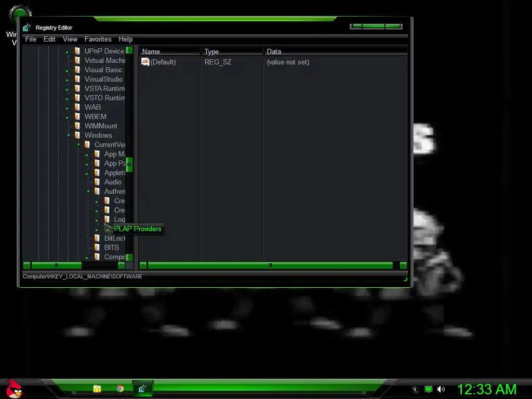Click tree pane vertical scrollbar up arrow
532x399 pixels.
(x=129, y=50)
